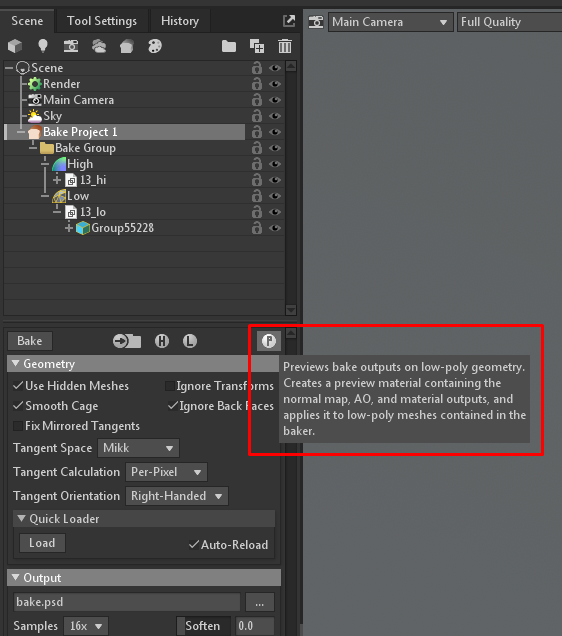Screen dimensions: 562x636
Task: Open the Tangent Space Mikk dropdown
Action: [138, 448]
